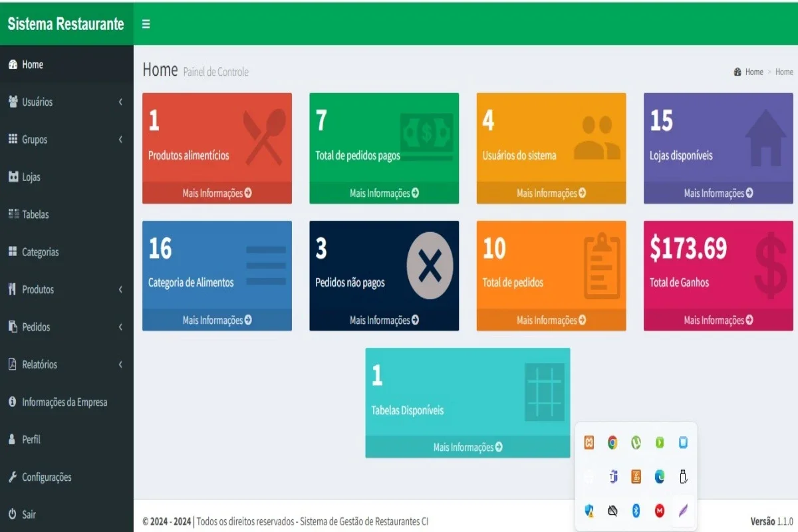This screenshot has width=798, height=532.
Task: Click the Sistema Restaurante brand logo
Action: (66, 24)
